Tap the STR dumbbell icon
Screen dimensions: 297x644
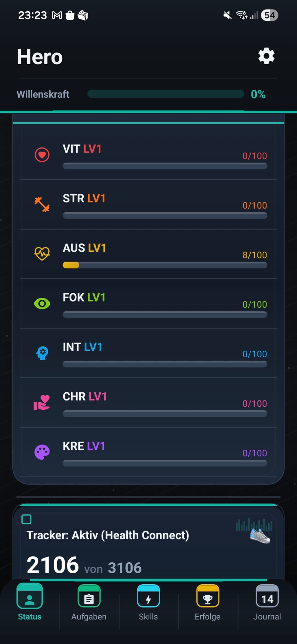(42, 204)
